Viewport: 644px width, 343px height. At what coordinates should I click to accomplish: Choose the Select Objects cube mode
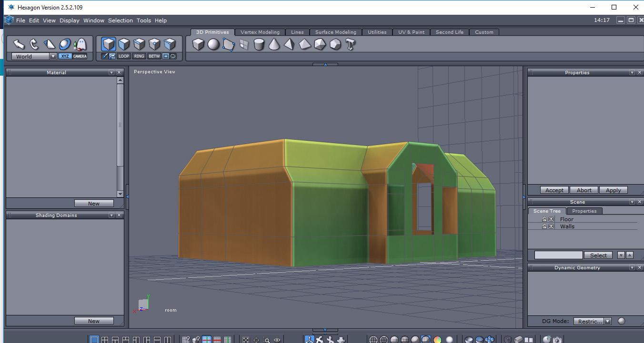(x=109, y=44)
